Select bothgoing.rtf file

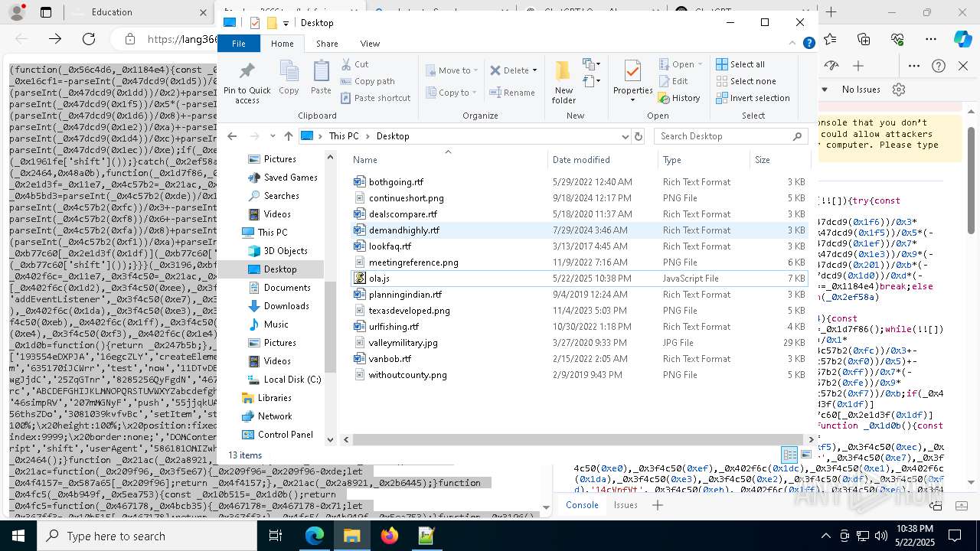pyautogui.click(x=579, y=182)
